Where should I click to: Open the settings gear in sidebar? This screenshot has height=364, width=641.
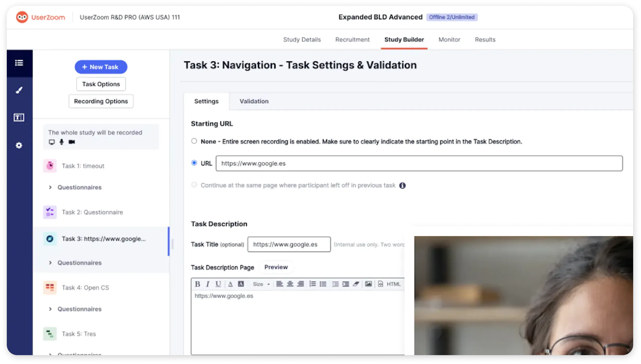19,145
